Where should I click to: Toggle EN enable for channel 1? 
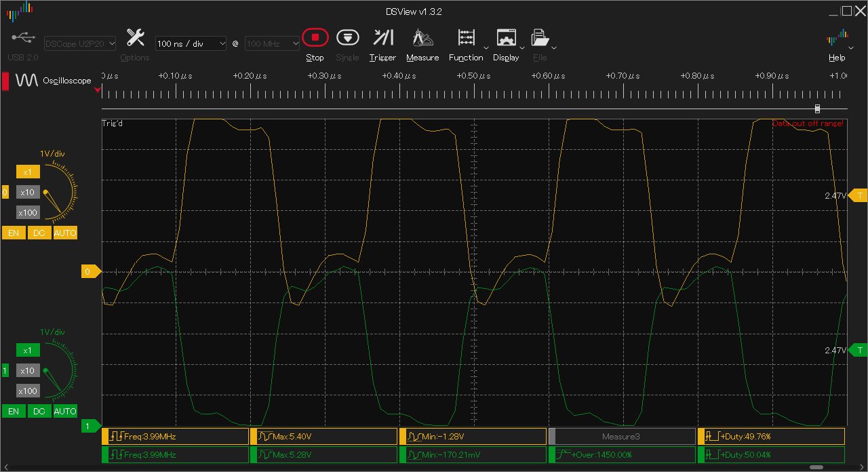point(14,412)
